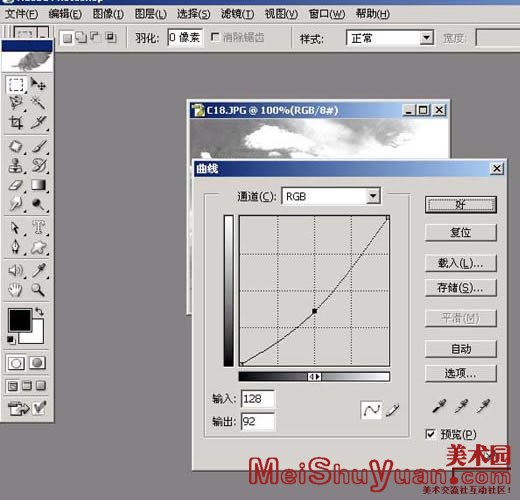Select the Pen tool
520x500 pixels.
pyautogui.click(x=16, y=247)
